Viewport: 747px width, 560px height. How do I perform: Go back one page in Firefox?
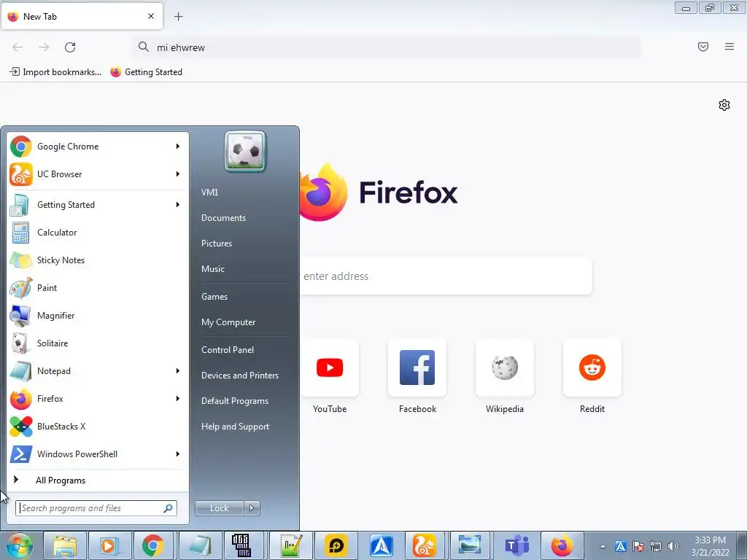(x=18, y=47)
